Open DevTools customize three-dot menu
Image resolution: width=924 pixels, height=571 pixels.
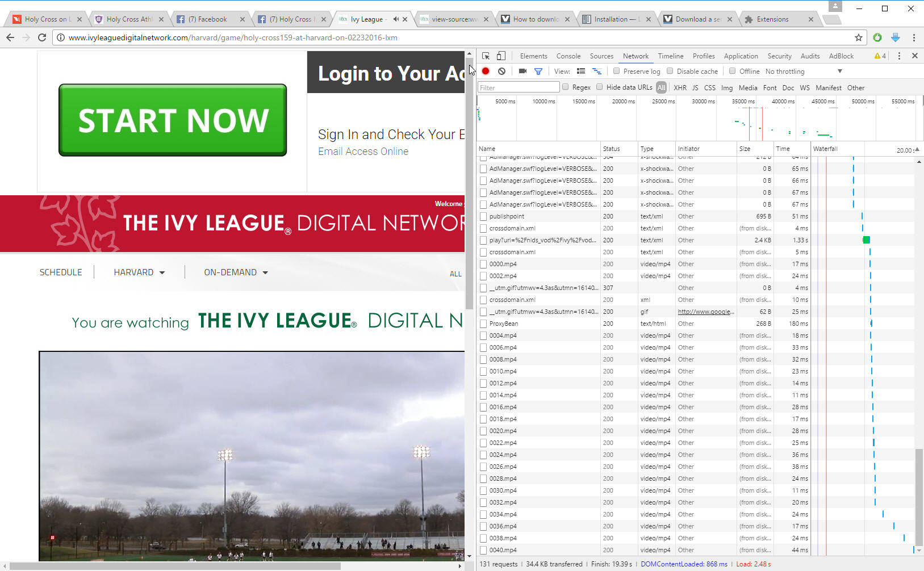point(899,56)
